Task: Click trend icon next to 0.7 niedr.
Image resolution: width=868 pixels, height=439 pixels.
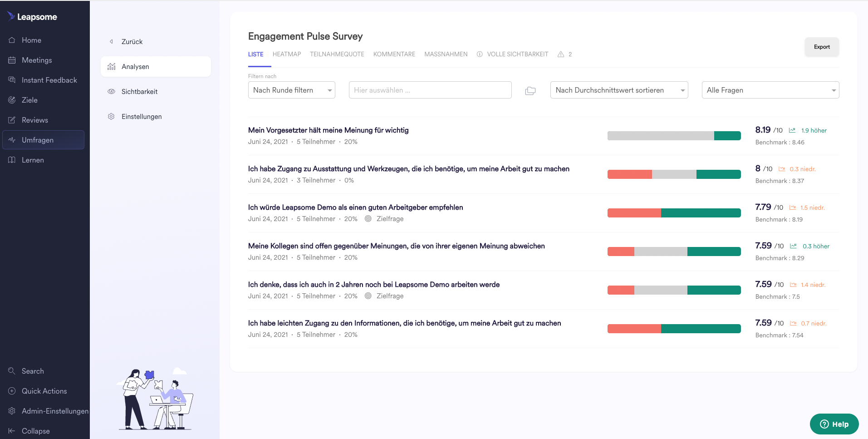Action: tap(793, 323)
